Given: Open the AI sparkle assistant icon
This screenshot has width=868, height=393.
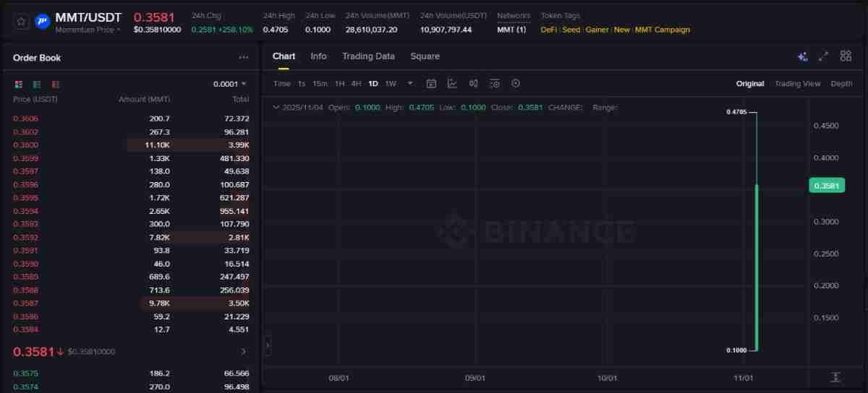Looking at the screenshot, I should (802, 56).
